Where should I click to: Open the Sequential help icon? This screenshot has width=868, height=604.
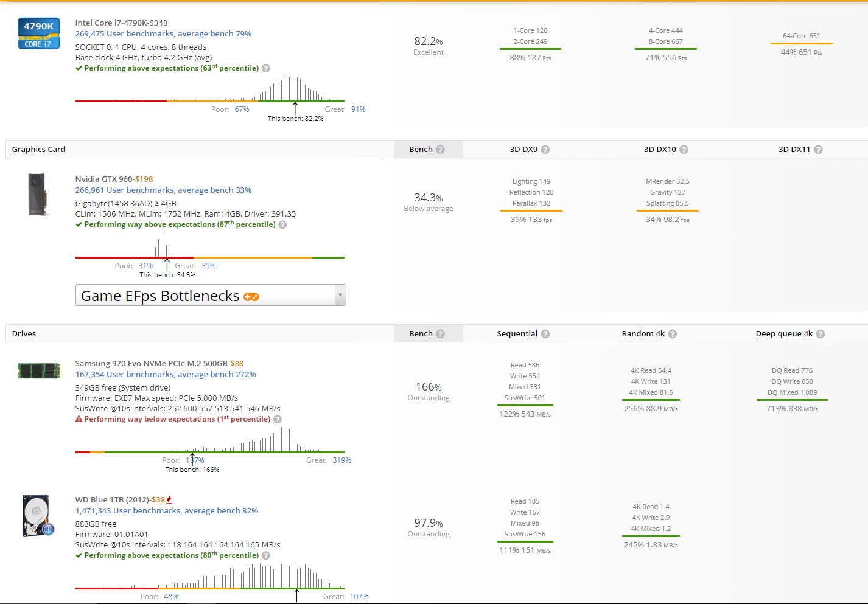(x=545, y=334)
